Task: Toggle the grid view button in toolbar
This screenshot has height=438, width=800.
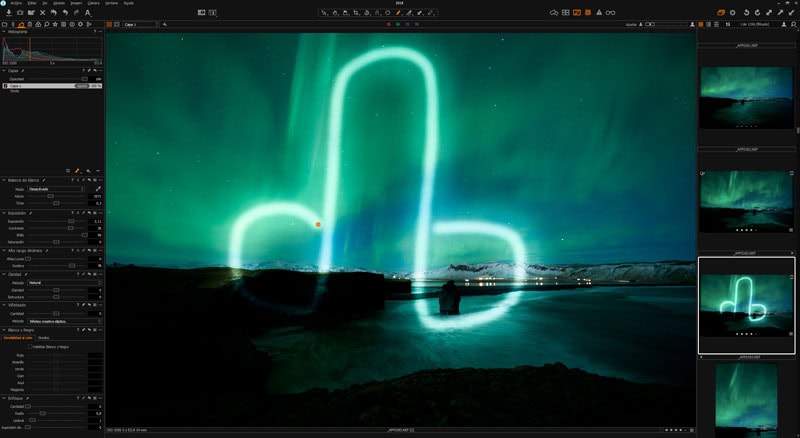Action: pyautogui.click(x=565, y=13)
